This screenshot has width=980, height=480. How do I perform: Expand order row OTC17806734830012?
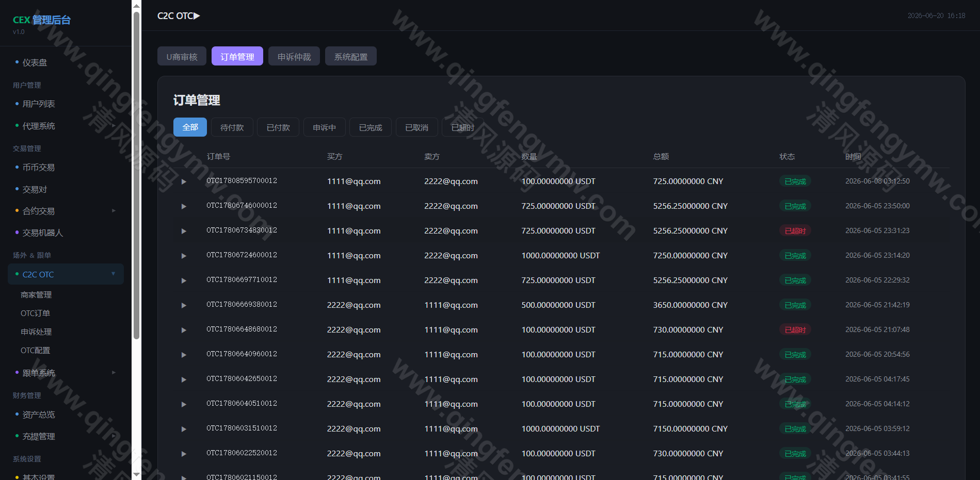click(x=184, y=231)
